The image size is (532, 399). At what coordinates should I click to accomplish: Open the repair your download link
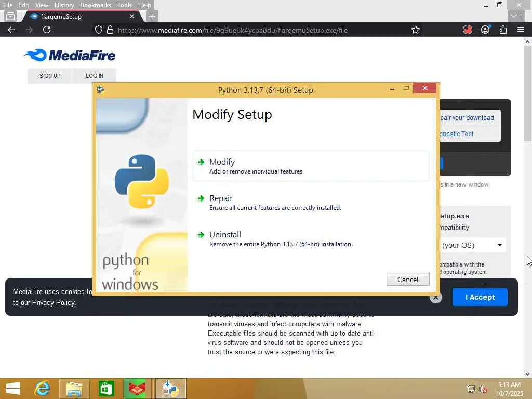point(467,118)
